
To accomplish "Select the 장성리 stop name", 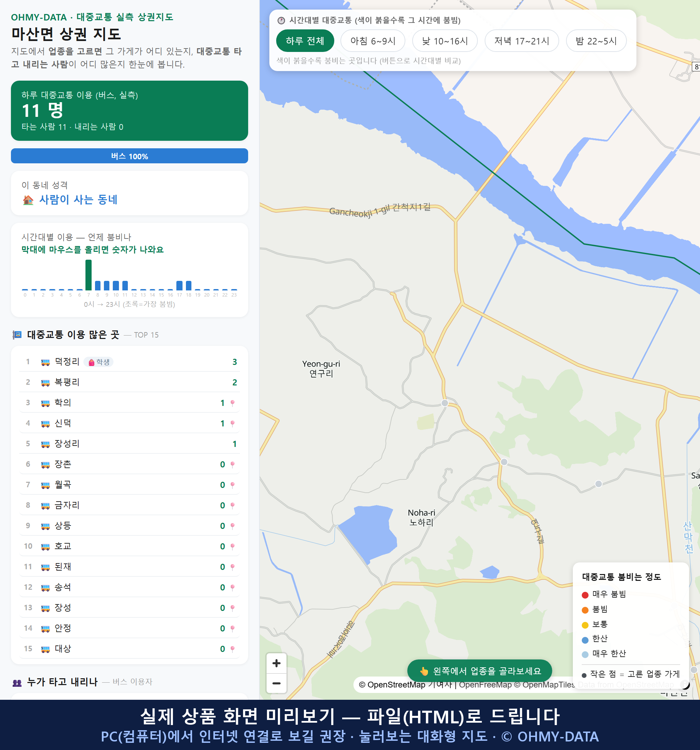I will [x=67, y=444].
